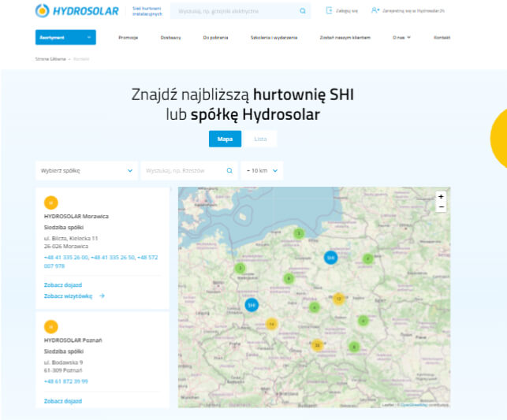
Task: Click the green cluster marker near Białystok
Action: pyautogui.click(x=367, y=258)
